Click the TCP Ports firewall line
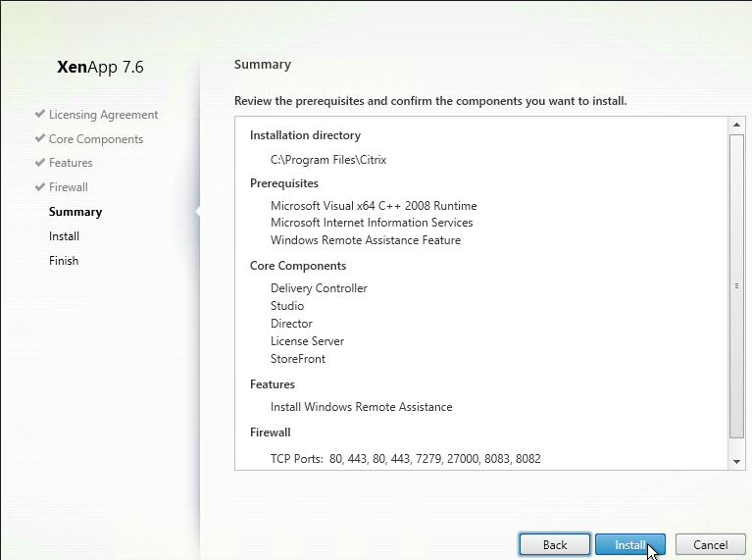752x560 pixels. (x=405, y=459)
